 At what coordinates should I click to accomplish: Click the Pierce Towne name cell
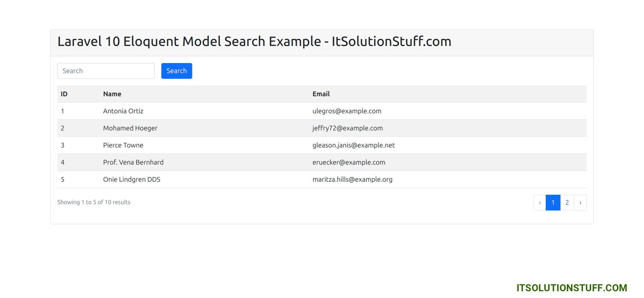123,145
